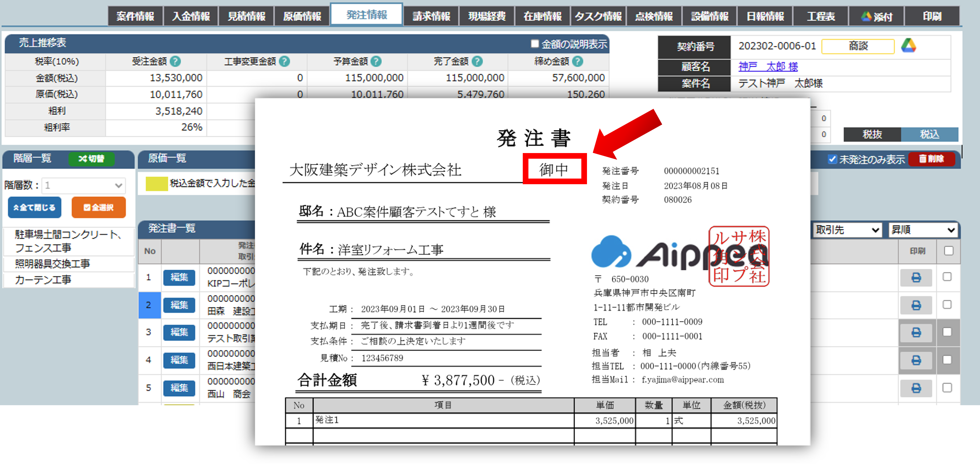Click help icon next to 受注金額
Image resolution: width=980 pixels, height=464 pixels.
click(x=175, y=61)
